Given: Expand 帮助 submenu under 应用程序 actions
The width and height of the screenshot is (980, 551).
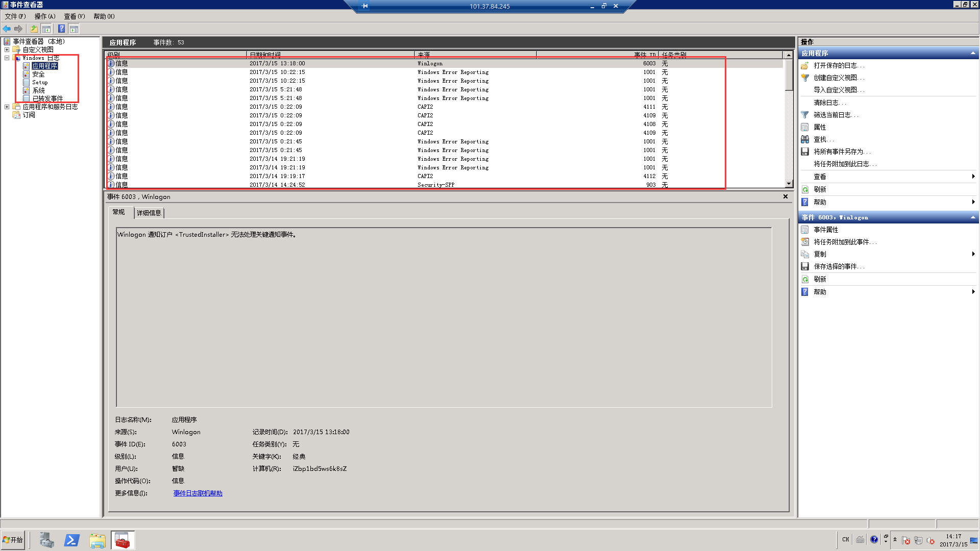Looking at the screenshot, I should [x=973, y=202].
